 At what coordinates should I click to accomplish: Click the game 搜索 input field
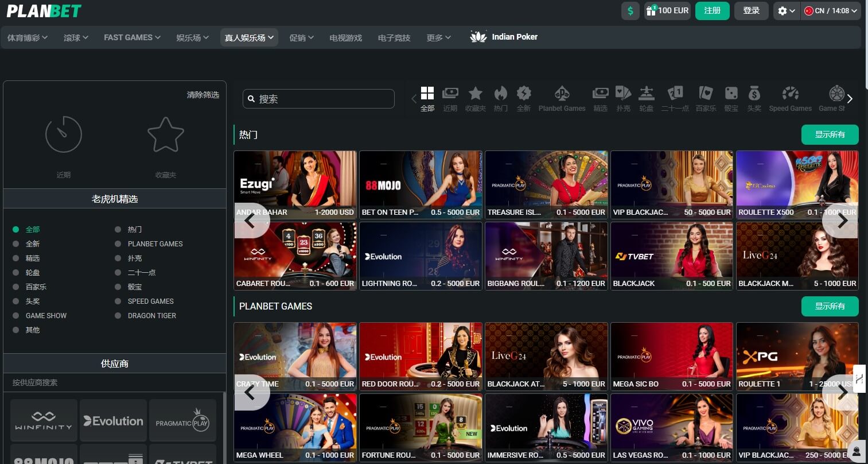click(x=318, y=99)
